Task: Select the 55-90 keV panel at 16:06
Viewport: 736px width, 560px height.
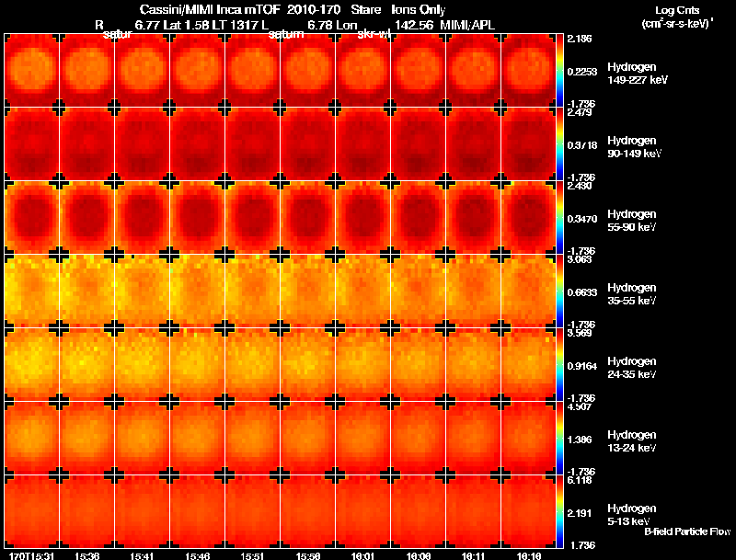Action: 419,218
